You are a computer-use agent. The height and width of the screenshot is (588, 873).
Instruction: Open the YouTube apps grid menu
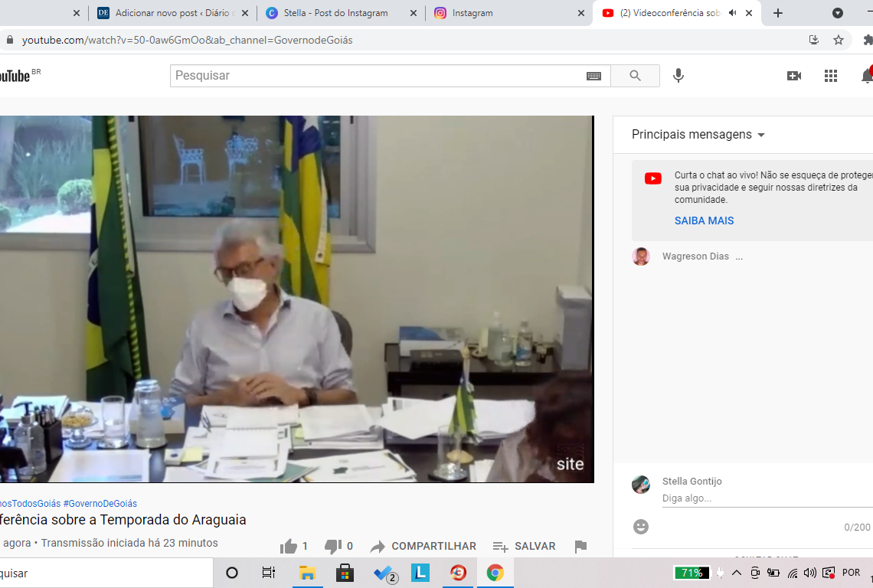click(831, 76)
